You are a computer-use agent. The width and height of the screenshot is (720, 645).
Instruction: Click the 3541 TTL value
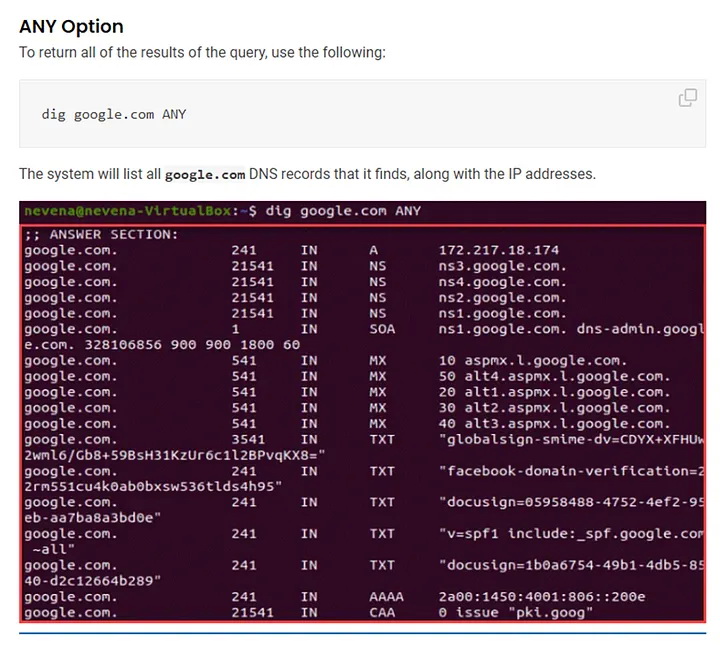point(248,440)
